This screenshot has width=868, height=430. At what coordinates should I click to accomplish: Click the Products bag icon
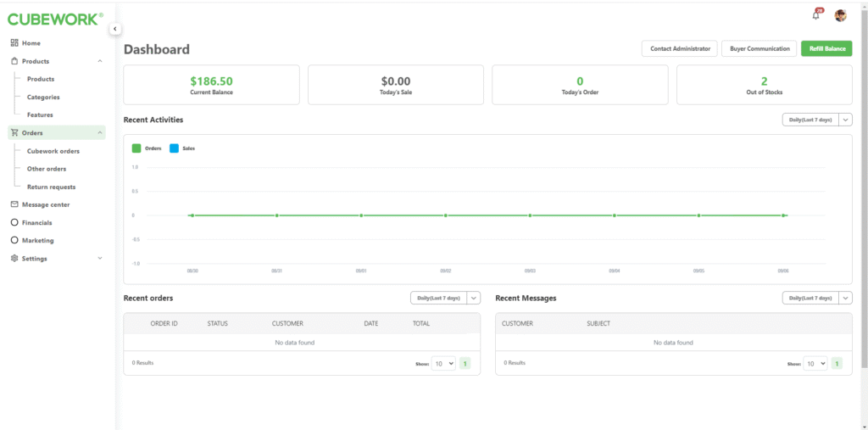(14, 61)
